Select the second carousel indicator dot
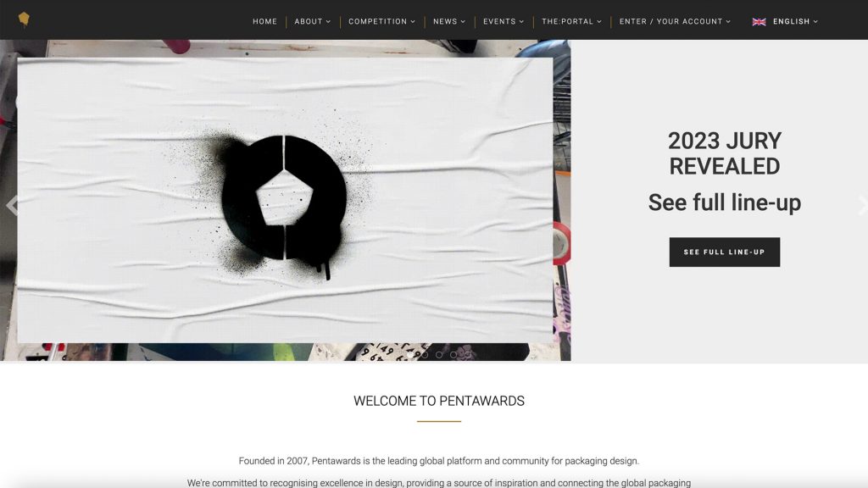 coord(425,355)
